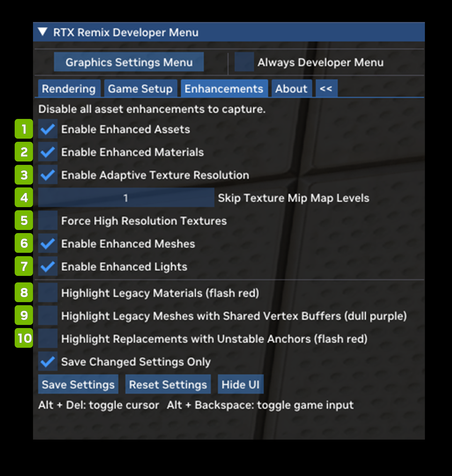The width and height of the screenshot is (452, 476).
Task: Turn off Adaptive Texture Resolution
Action: point(48,175)
